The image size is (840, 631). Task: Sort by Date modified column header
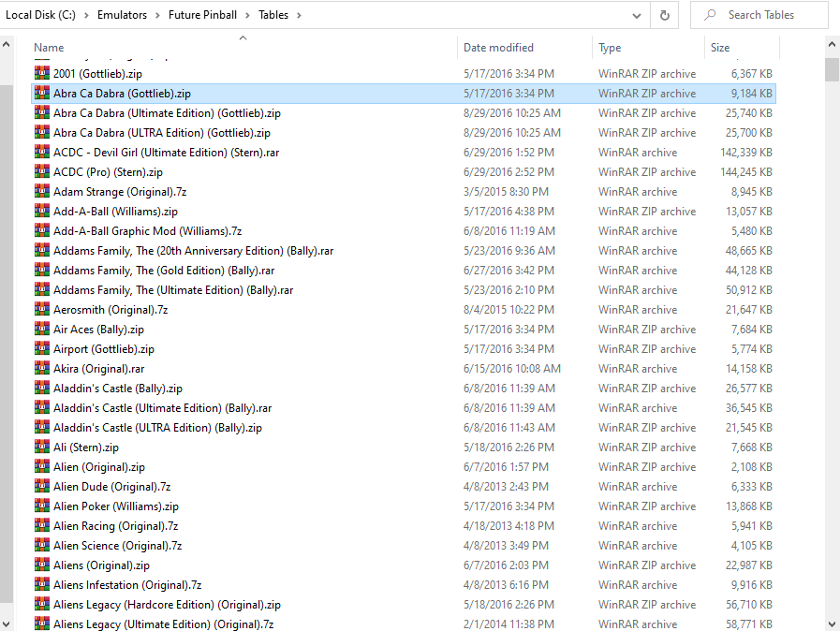525,47
